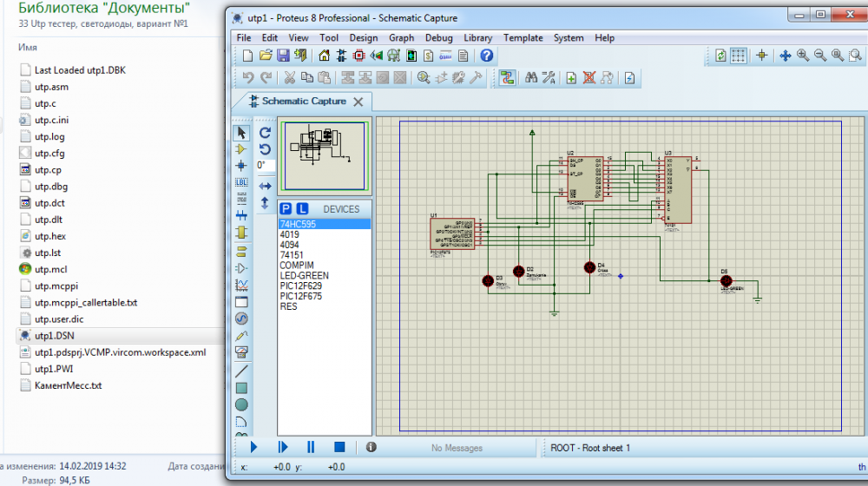Click the U1 PIC microcontroller component

[x=451, y=233]
